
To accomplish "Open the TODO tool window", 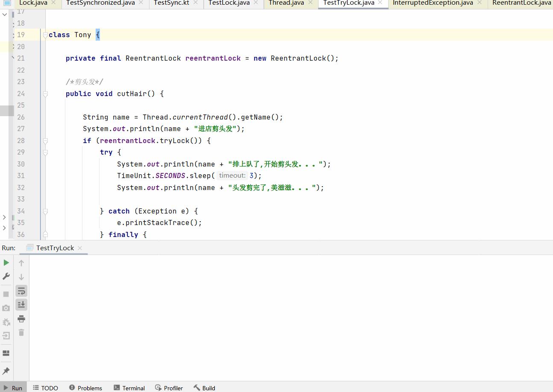I will pyautogui.click(x=45, y=388).
